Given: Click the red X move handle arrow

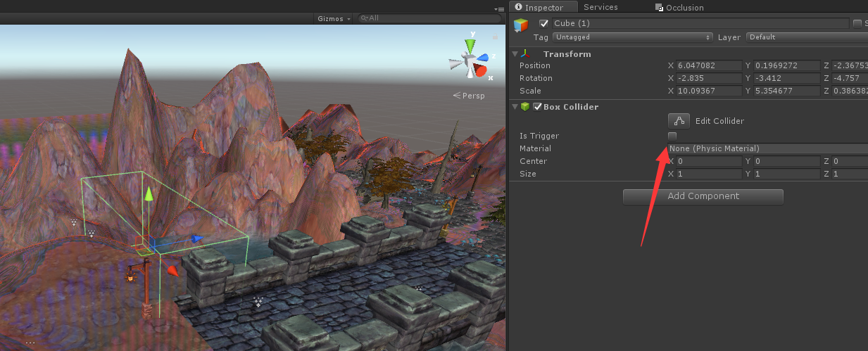Looking at the screenshot, I should (172, 271).
